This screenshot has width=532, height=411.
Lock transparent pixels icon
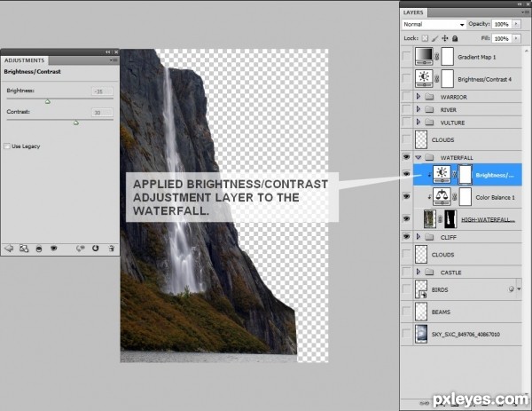[x=425, y=38]
